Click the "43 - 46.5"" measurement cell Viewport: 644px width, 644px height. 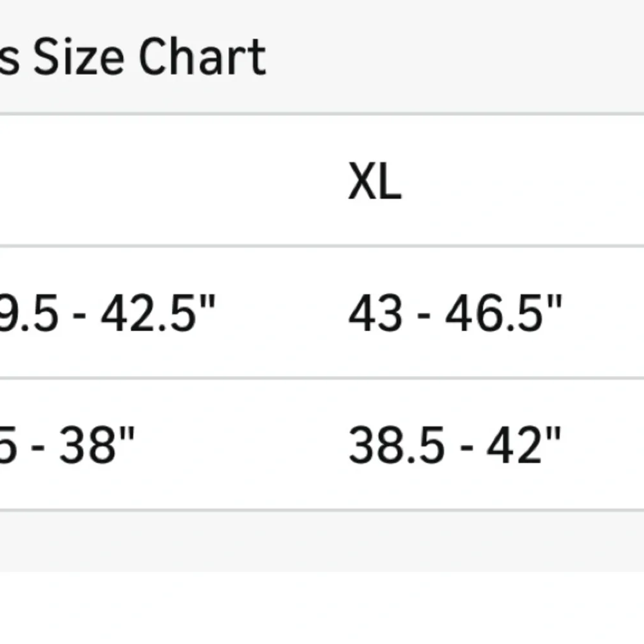pyautogui.click(x=455, y=313)
